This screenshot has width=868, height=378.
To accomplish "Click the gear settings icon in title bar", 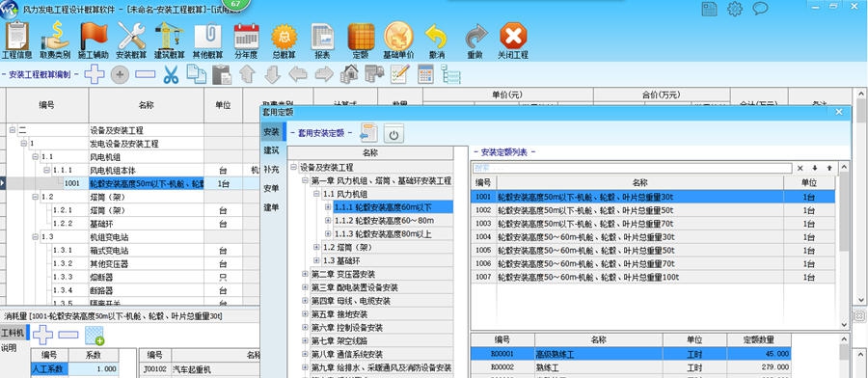I will (735, 9).
